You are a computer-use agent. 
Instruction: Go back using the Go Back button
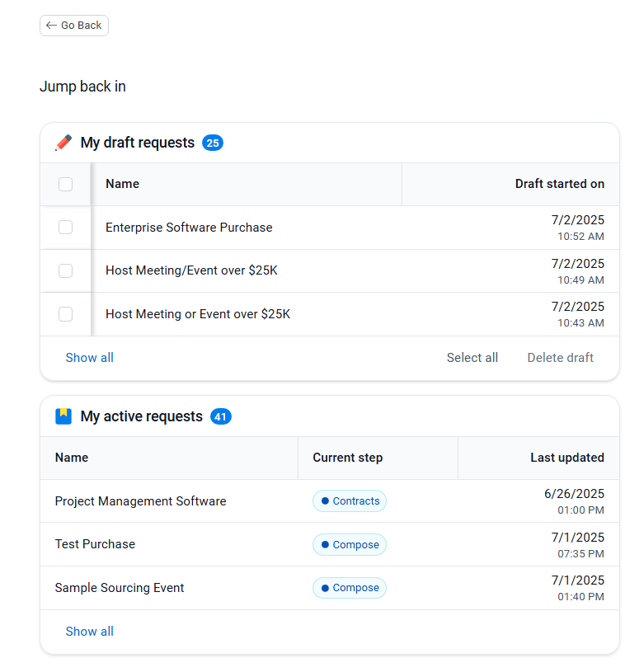click(x=74, y=26)
